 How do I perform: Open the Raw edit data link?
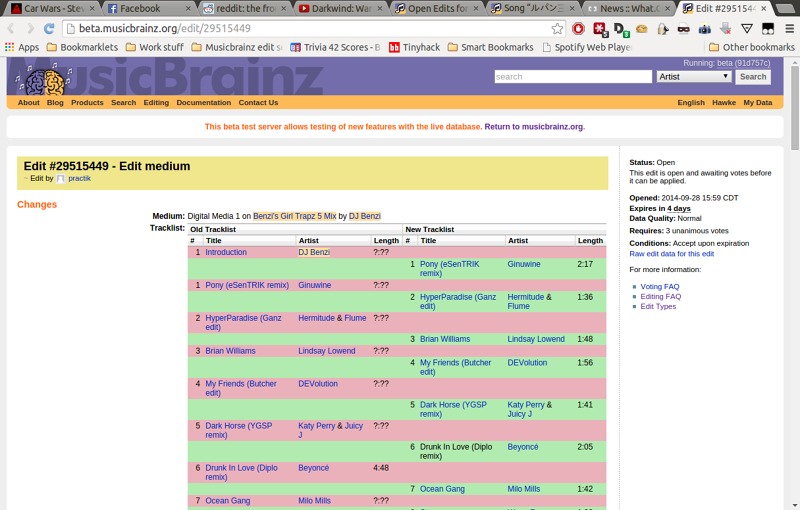(x=671, y=253)
